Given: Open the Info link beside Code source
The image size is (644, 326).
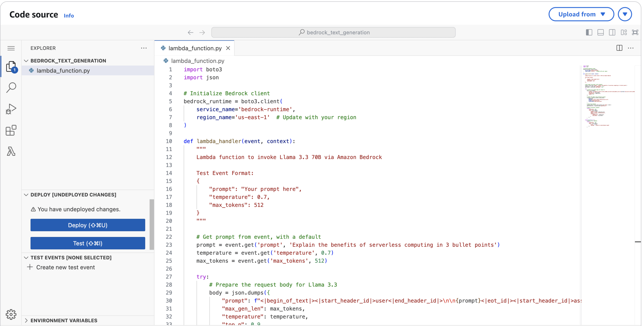Looking at the screenshot, I should point(69,16).
